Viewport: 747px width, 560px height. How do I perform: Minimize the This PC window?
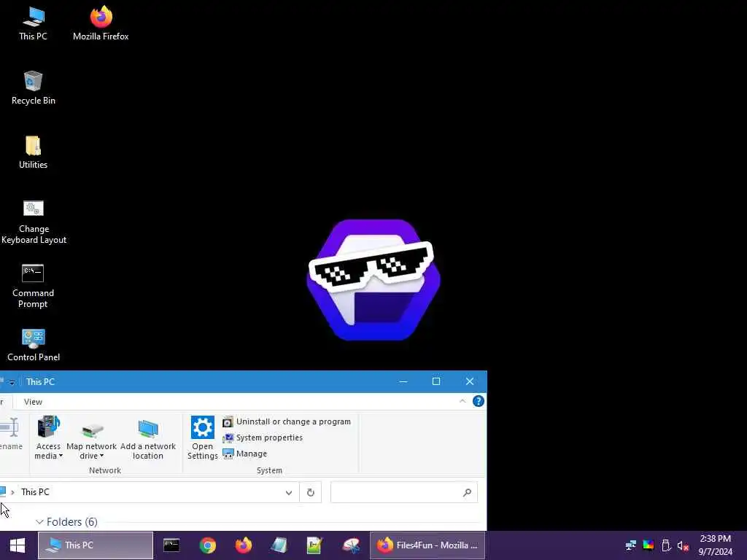403,381
